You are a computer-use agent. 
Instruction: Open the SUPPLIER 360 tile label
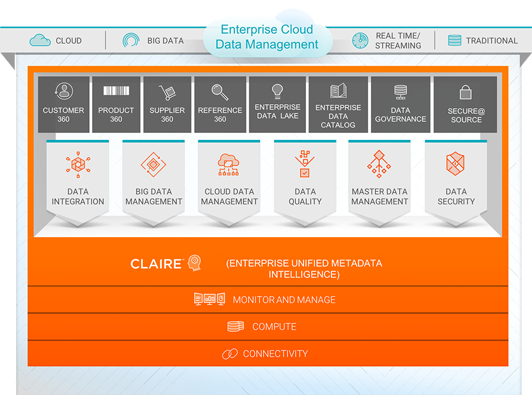coord(167,115)
